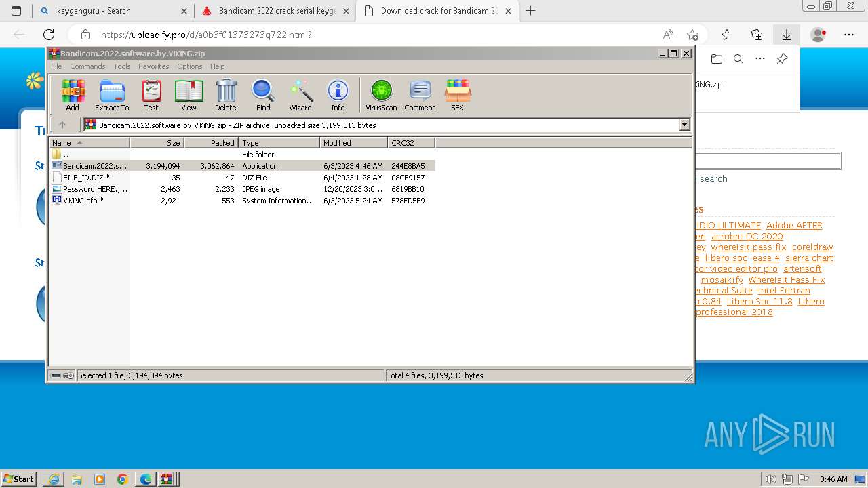The height and width of the screenshot is (488, 868).
Task: Open 'sierra chart' link
Action: pyautogui.click(x=809, y=258)
